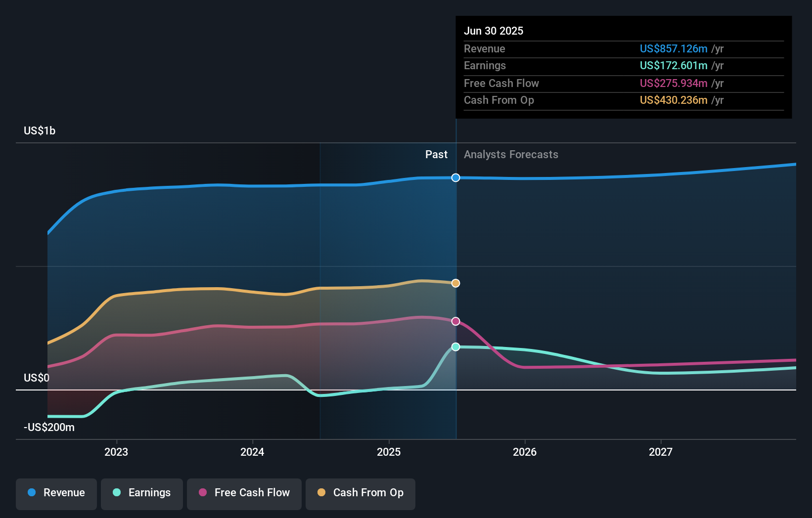Toggle the Revenue legend button
This screenshot has width=812, height=518.
[x=56, y=494]
